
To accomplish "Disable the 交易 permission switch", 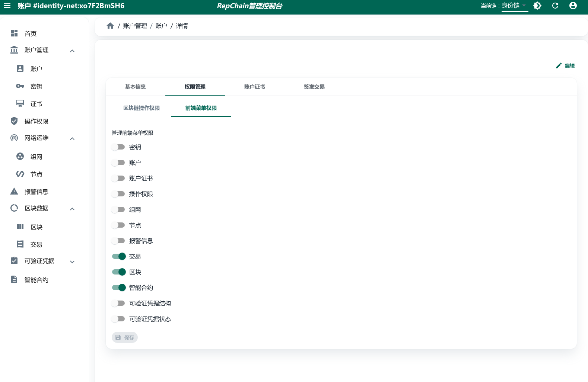I will tap(119, 256).
